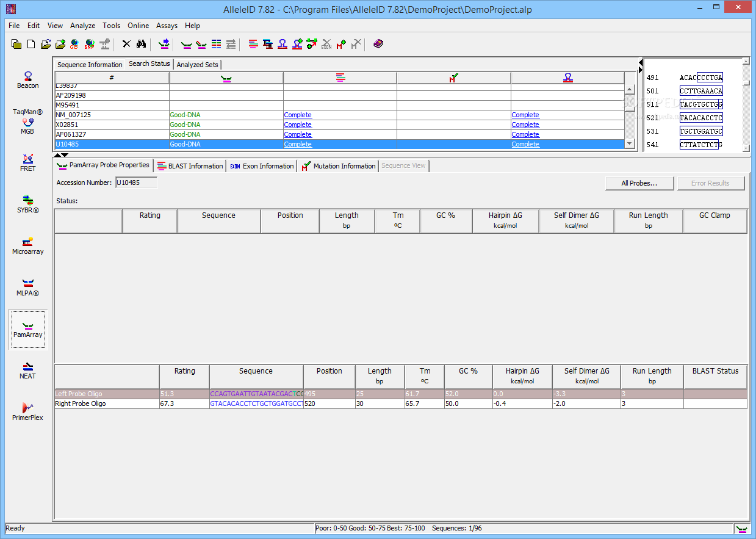Viewport: 756px width, 539px height.
Task: Click the blue arrow probe search icon
Action: 164,44
